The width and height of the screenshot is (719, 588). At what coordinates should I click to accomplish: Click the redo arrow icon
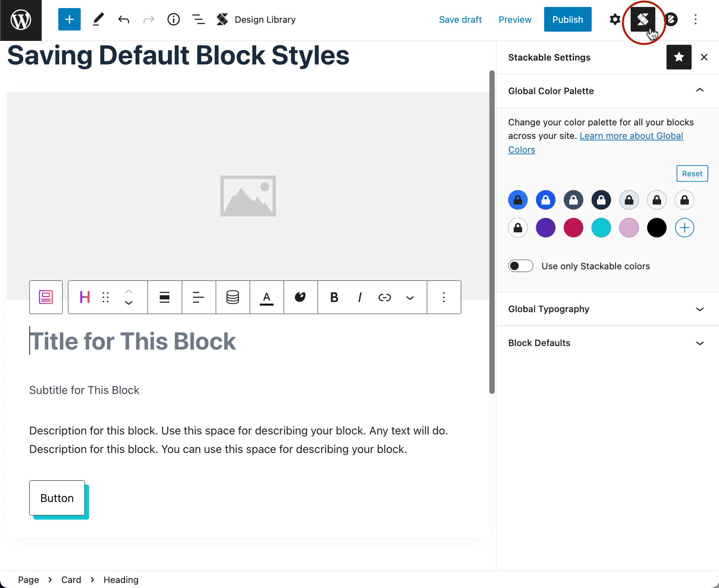pyautogui.click(x=149, y=19)
